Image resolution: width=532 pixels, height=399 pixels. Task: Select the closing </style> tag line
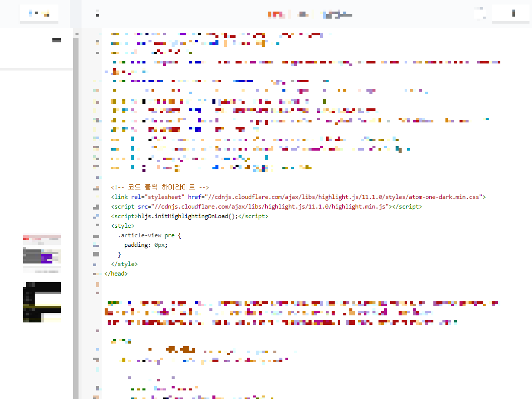click(124, 264)
